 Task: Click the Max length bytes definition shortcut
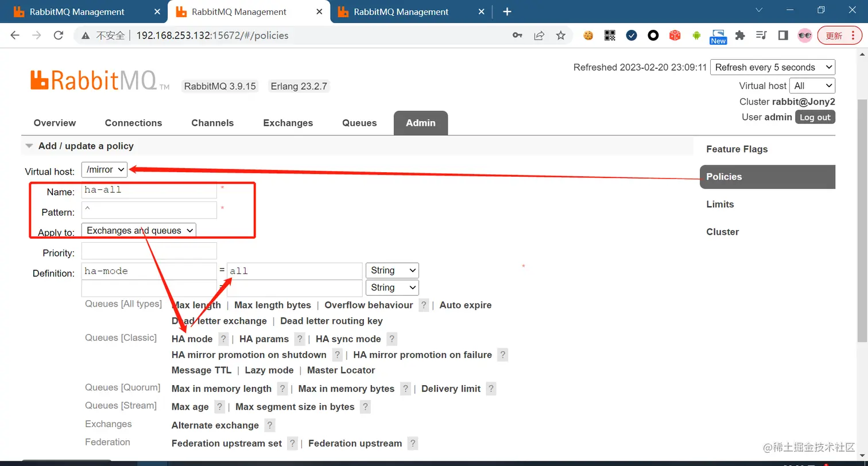pos(273,305)
